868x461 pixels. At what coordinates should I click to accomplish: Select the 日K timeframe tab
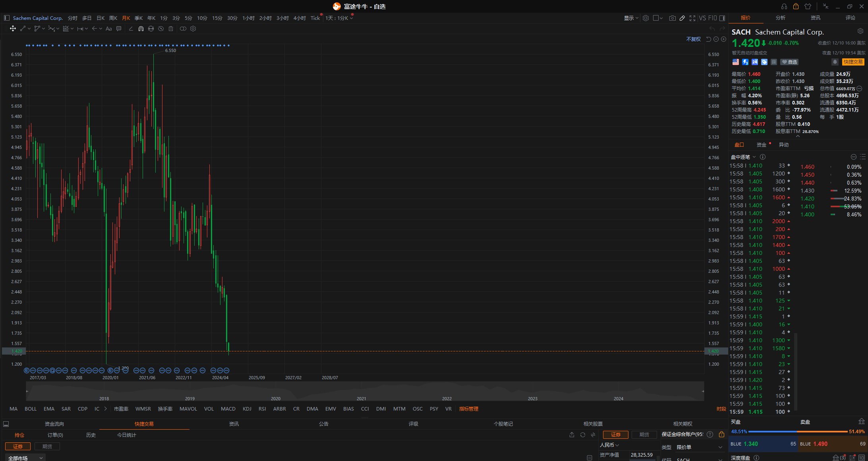tap(101, 18)
